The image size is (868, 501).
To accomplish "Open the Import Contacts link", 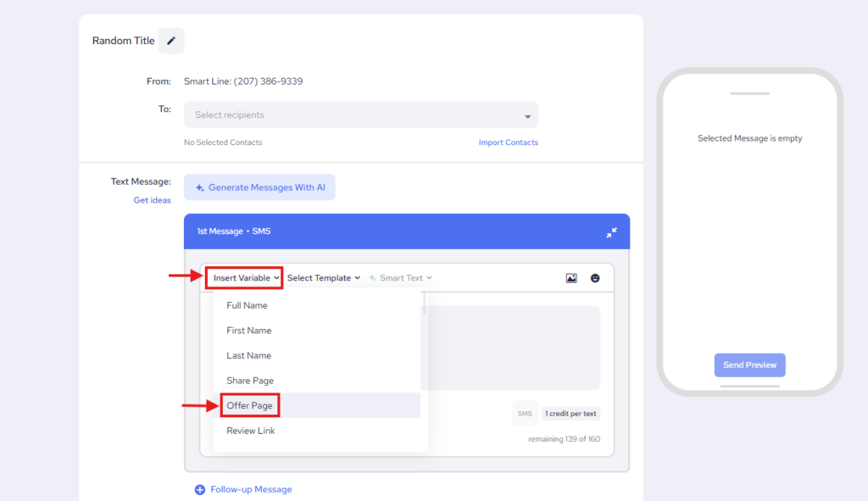I will 508,142.
